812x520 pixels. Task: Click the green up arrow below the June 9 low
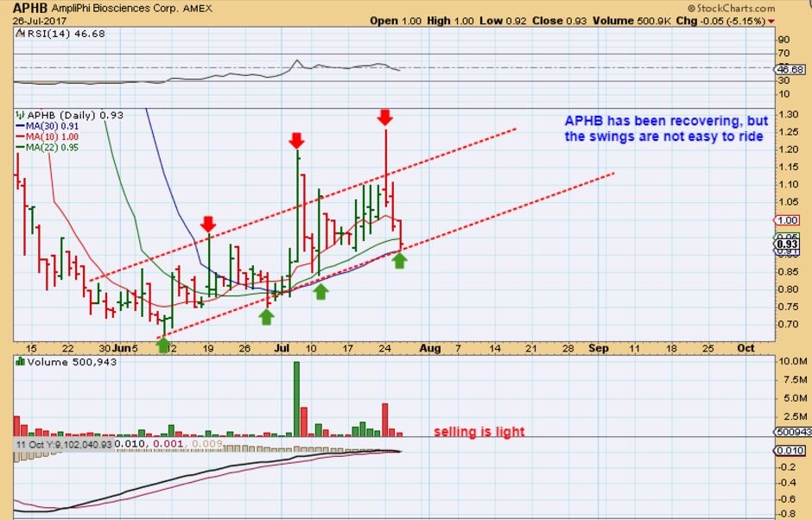[x=163, y=345]
